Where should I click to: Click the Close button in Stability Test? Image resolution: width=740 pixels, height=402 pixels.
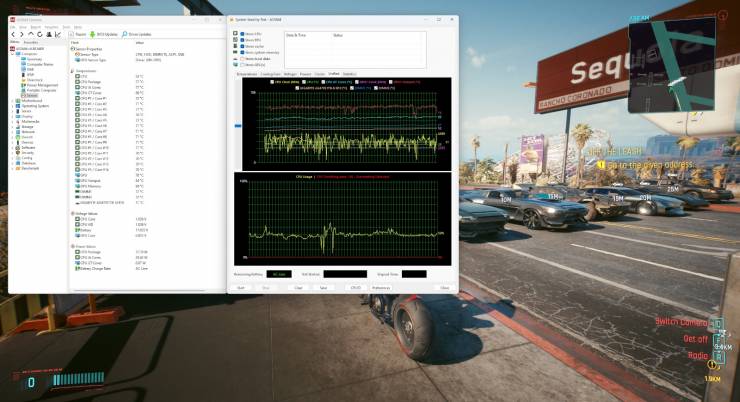click(445, 287)
